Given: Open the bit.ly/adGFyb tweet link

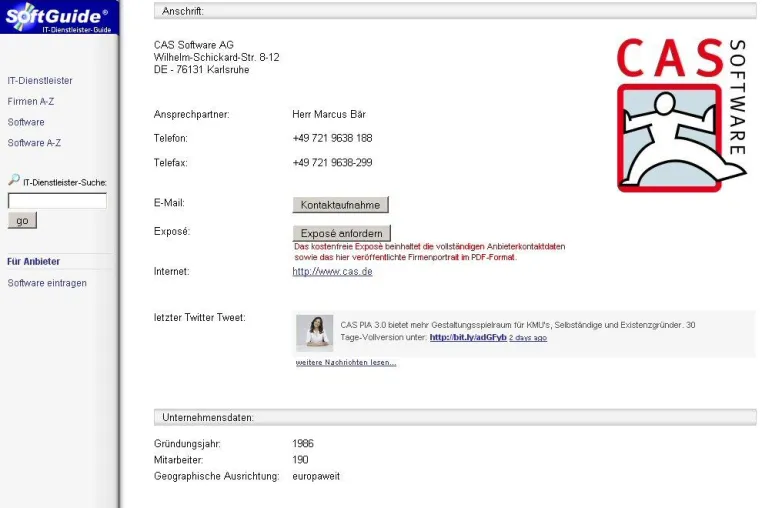Looking at the screenshot, I should (468, 337).
